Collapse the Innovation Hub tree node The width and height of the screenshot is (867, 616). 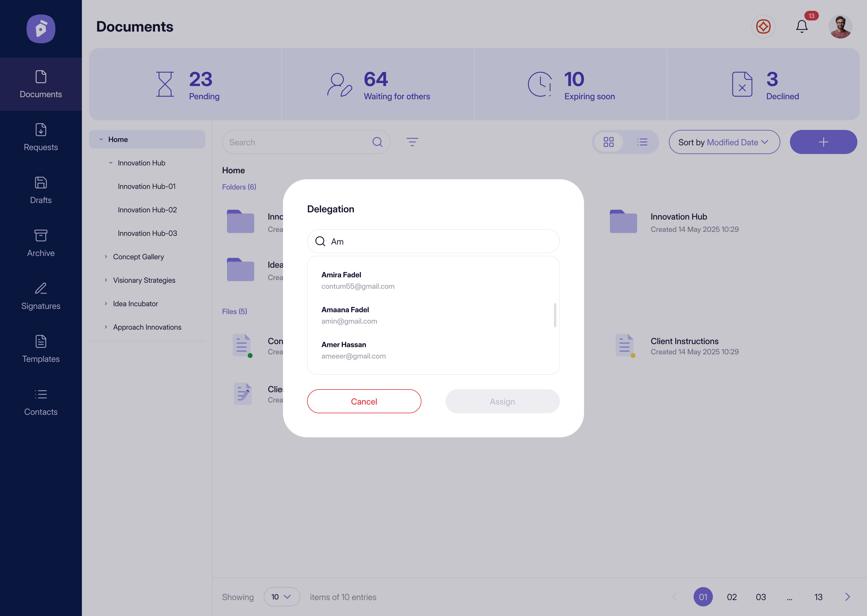click(111, 163)
